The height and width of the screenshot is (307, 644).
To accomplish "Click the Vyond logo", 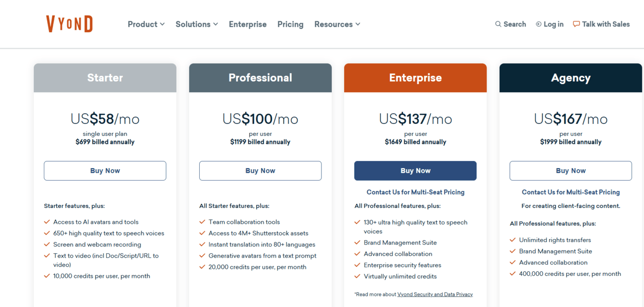I will pyautogui.click(x=69, y=24).
